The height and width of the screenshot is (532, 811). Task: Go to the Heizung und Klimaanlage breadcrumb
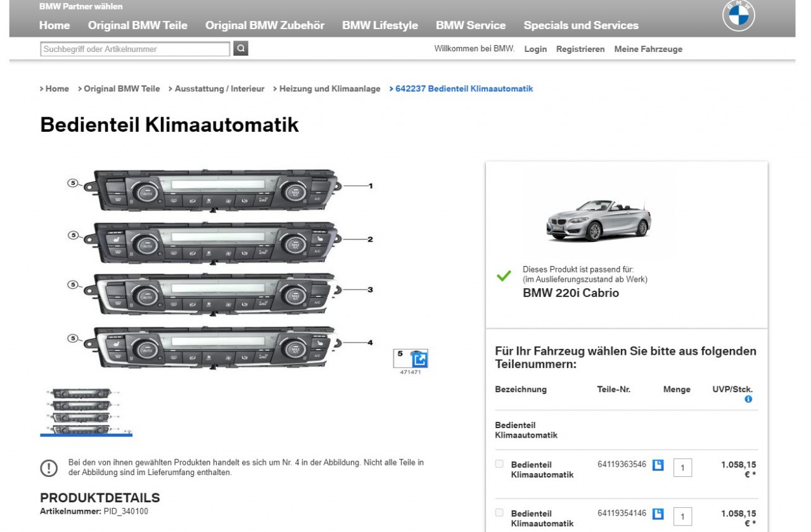329,89
